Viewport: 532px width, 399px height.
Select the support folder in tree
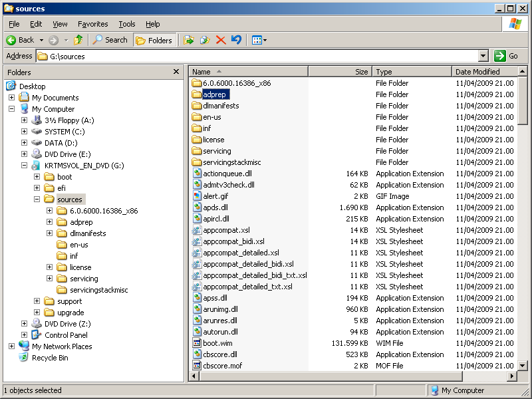coord(70,301)
